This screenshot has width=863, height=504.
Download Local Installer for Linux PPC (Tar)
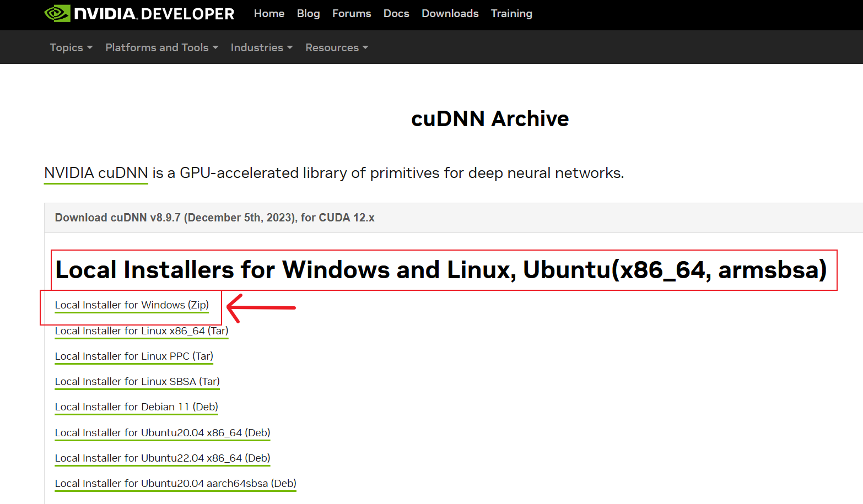(x=134, y=356)
